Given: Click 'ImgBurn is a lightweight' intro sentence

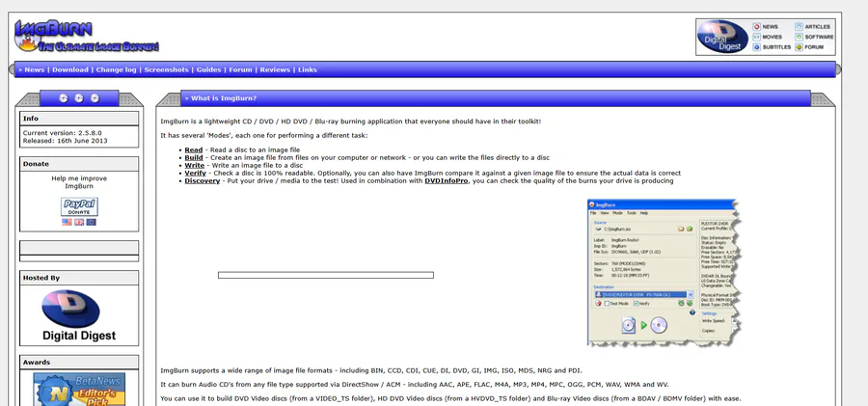Looking at the screenshot, I should coord(350,122).
